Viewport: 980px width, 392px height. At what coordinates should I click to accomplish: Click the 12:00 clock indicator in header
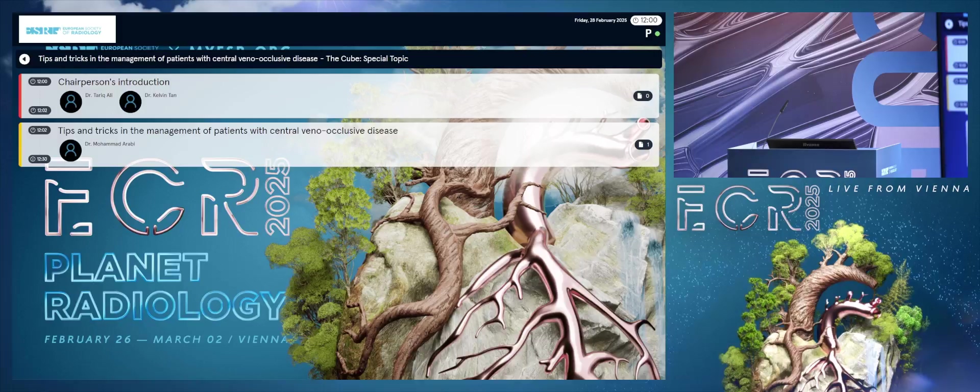click(x=646, y=20)
